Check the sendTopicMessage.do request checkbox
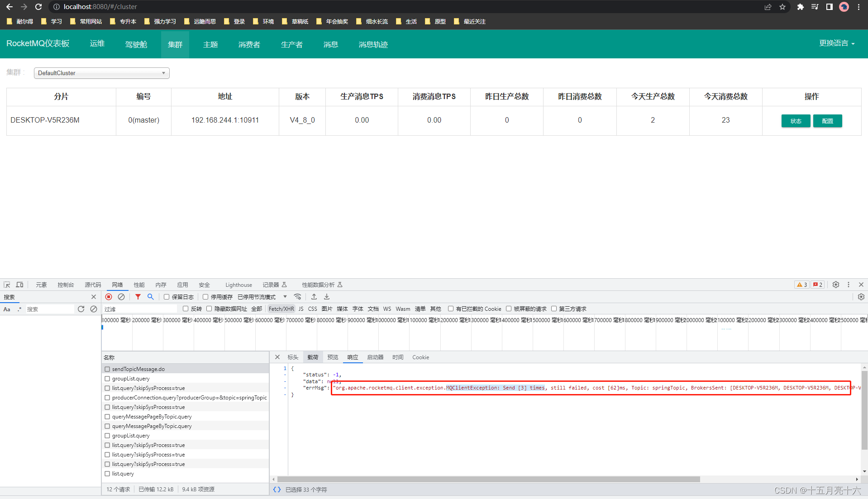Viewport: 868px width, 499px height. coord(107,369)
